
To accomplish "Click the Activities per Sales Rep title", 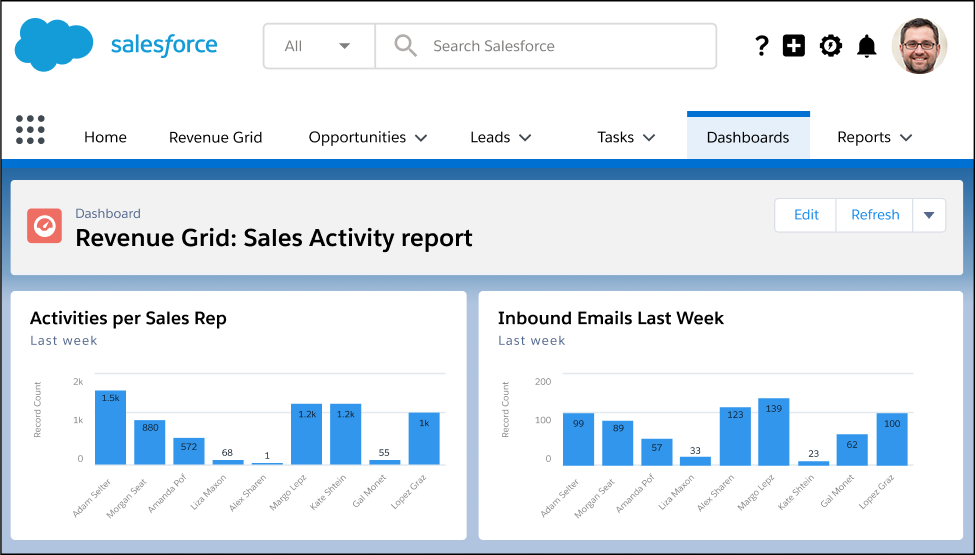I will pos(128,319).
